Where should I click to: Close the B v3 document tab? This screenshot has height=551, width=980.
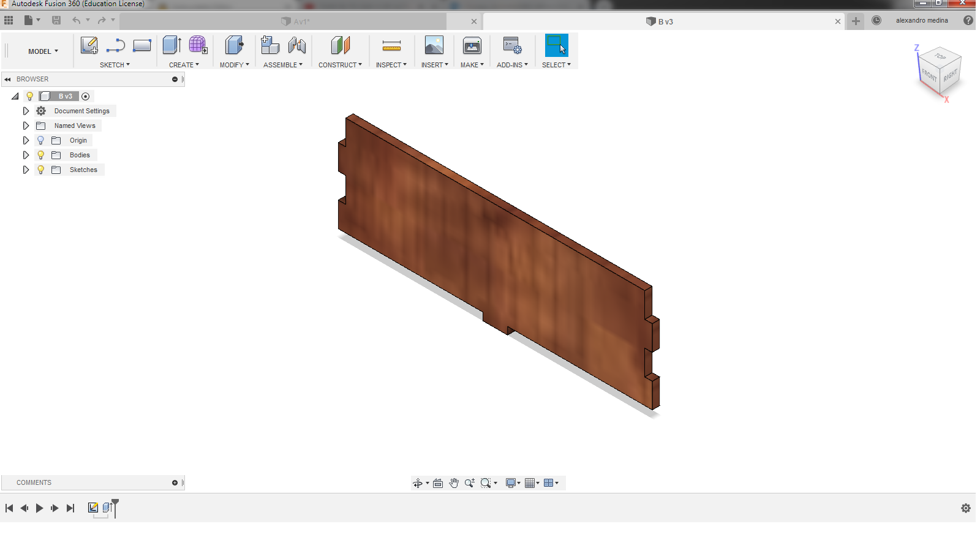point(838,21)
